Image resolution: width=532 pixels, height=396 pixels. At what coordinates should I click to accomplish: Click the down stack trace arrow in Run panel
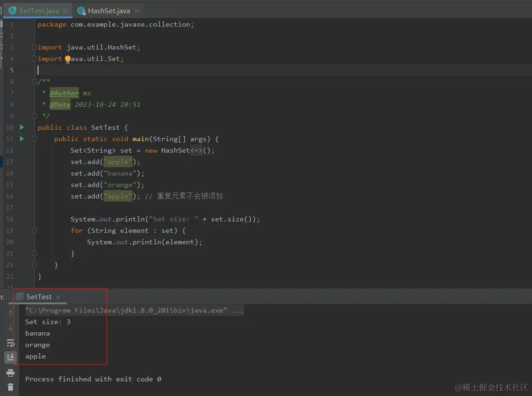pyautogui.click(x=11, y=327)
